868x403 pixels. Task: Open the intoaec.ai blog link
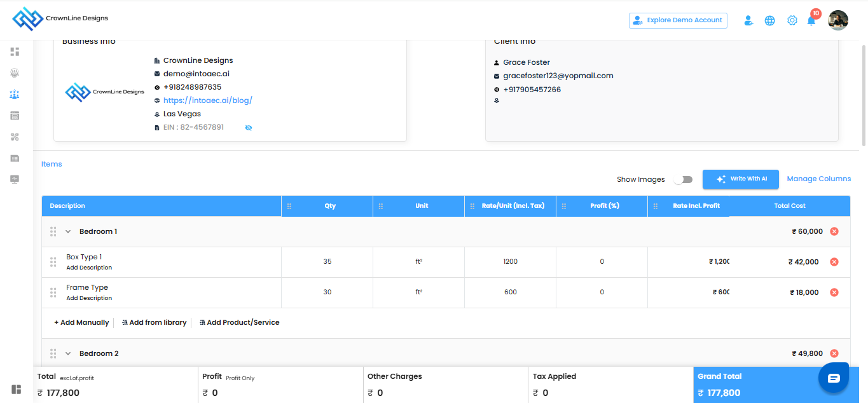[x=208, y=100]
